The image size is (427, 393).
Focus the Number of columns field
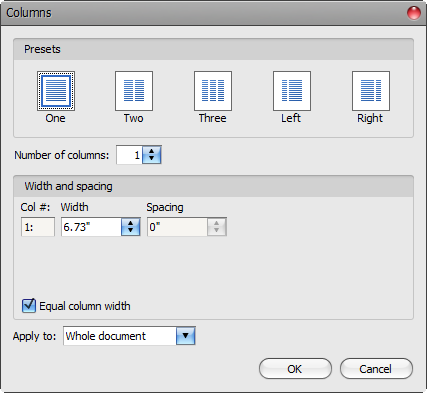coord(129,155)
